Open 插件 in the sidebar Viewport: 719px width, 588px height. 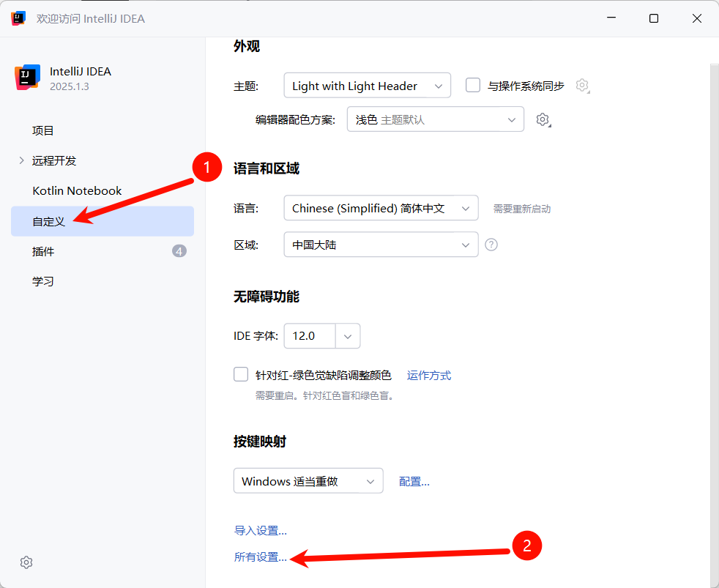[x=43, y=251]
